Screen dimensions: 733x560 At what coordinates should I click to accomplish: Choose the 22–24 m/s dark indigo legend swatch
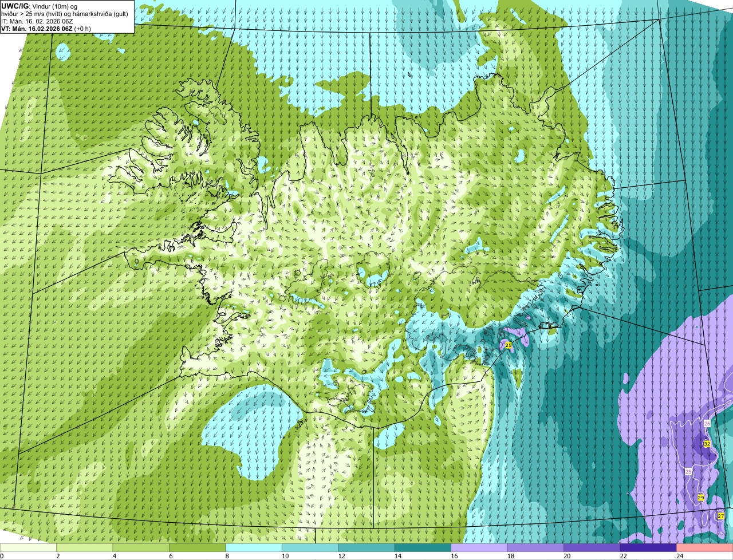[648, 547]
